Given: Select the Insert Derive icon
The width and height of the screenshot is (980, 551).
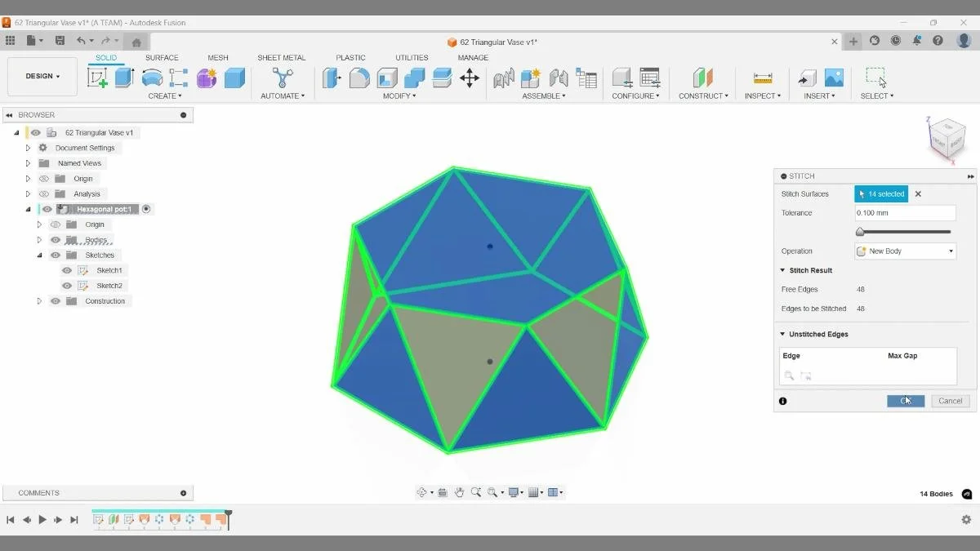Looking at the screenshot, I should [807, 78].
